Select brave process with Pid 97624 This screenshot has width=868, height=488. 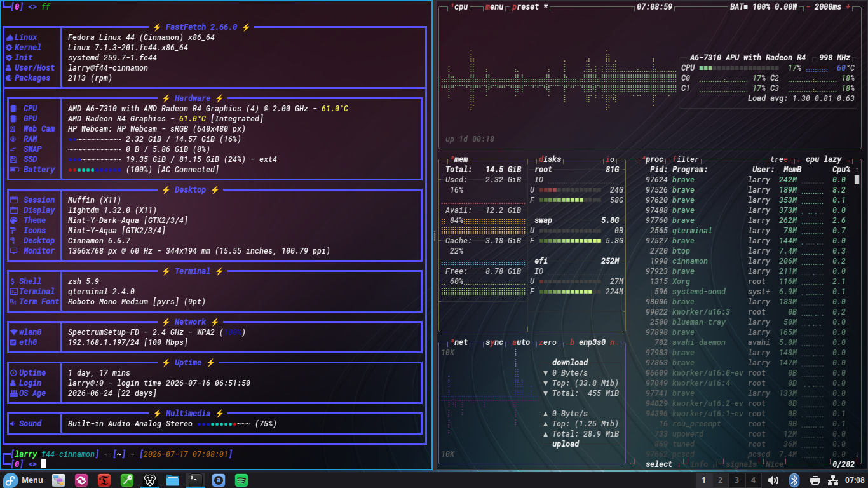pos(746,180)
